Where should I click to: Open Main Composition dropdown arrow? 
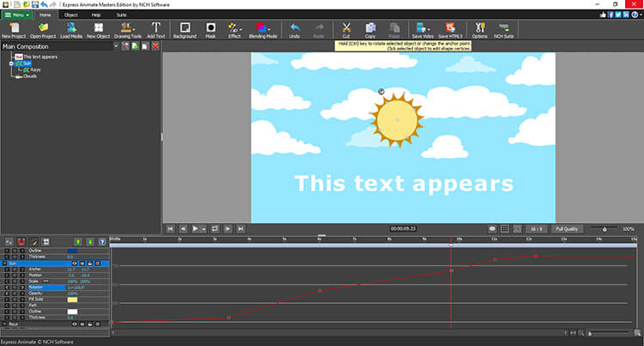click(x=116, y=46)
